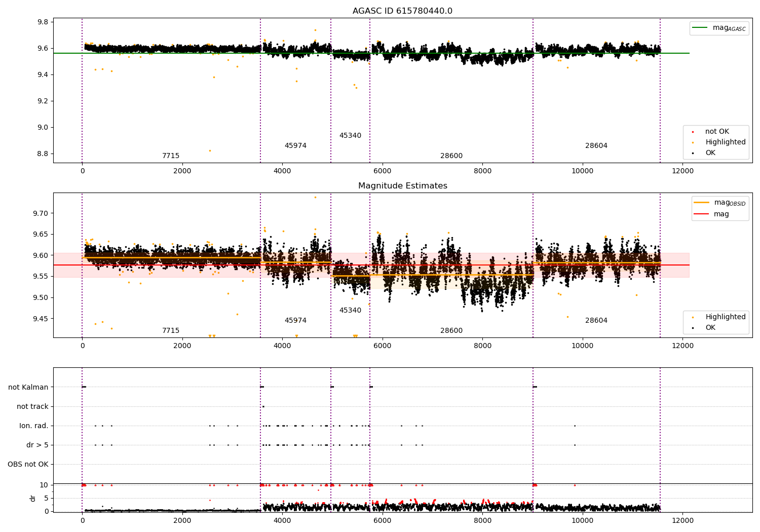Click y-tick 9.45 in Magnitude Estimates panel
This screenshot has height=532, width=760.
click(41, 319)
